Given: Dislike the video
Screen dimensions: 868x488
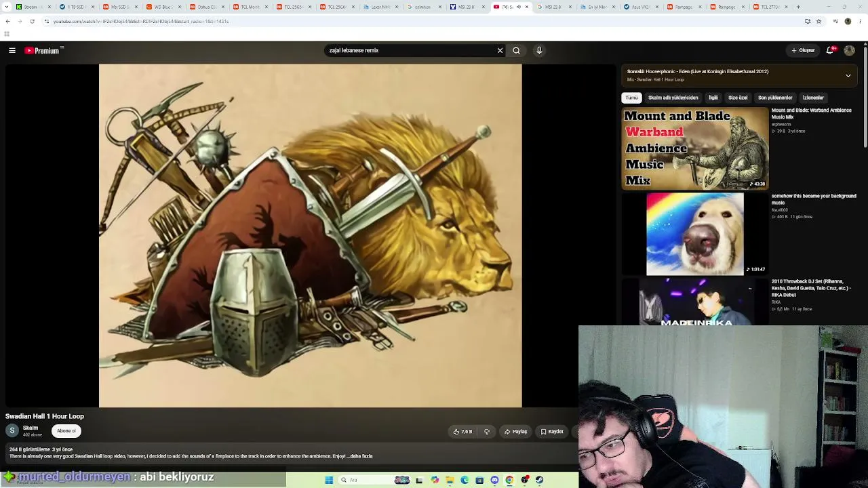Looking at the screenshot, I should click(486, 432).
